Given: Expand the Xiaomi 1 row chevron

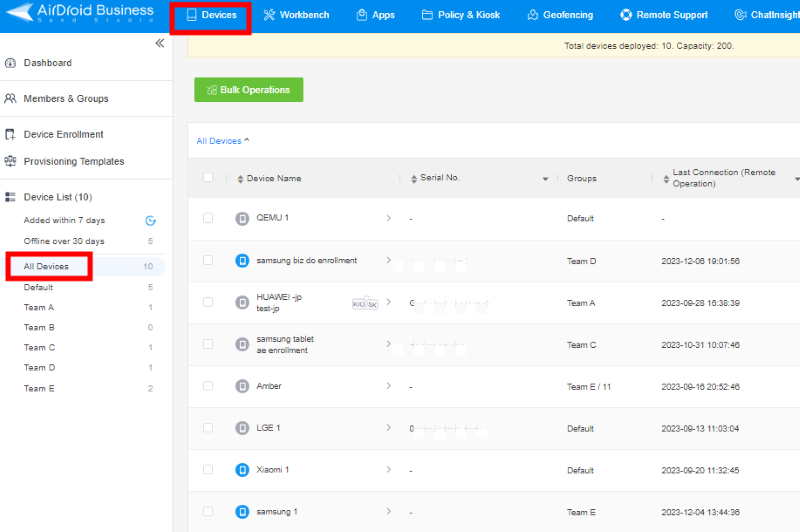Looking at the screenshot, I should coord(388,469).
